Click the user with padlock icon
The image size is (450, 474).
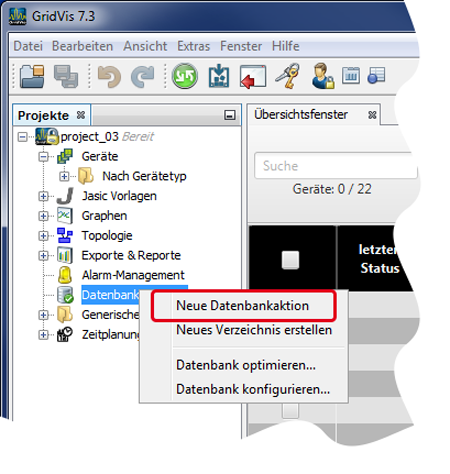point(323,76)
